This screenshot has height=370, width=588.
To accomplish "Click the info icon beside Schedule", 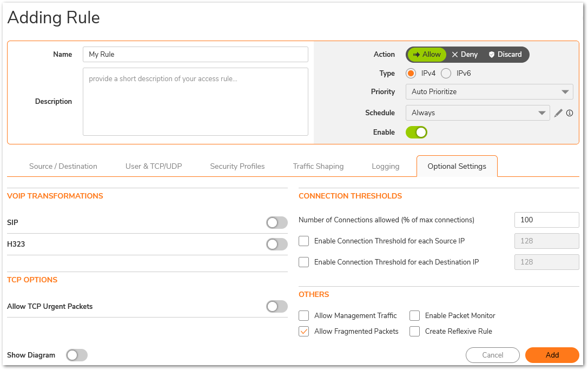I will coord(569,113).
